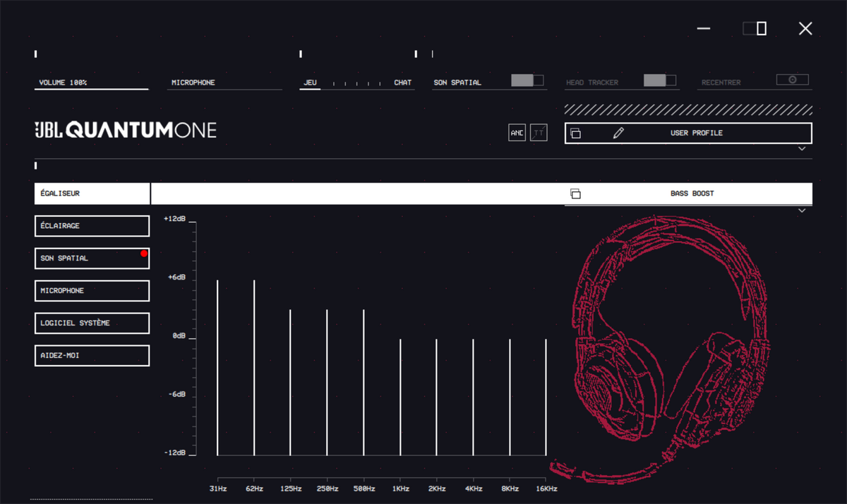Toggle the ANC noise cancelling icon
847x504 pixels.
(517, 133)
